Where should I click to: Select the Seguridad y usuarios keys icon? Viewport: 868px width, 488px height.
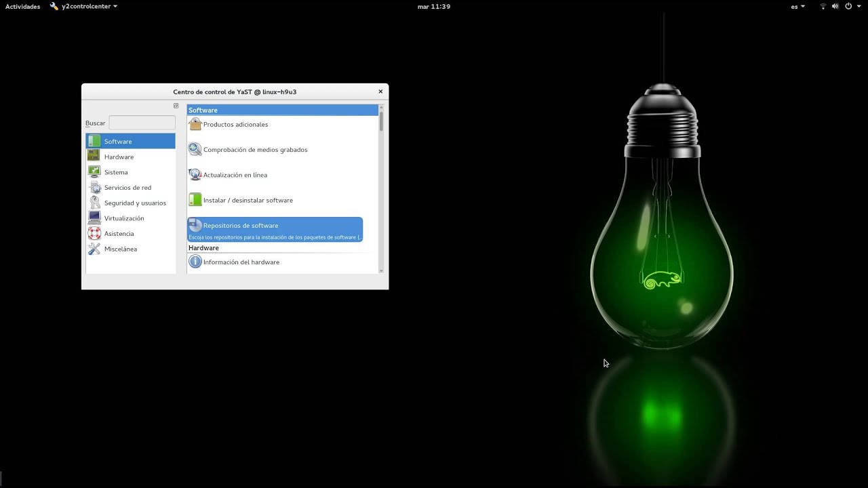[x=94, y=203]
